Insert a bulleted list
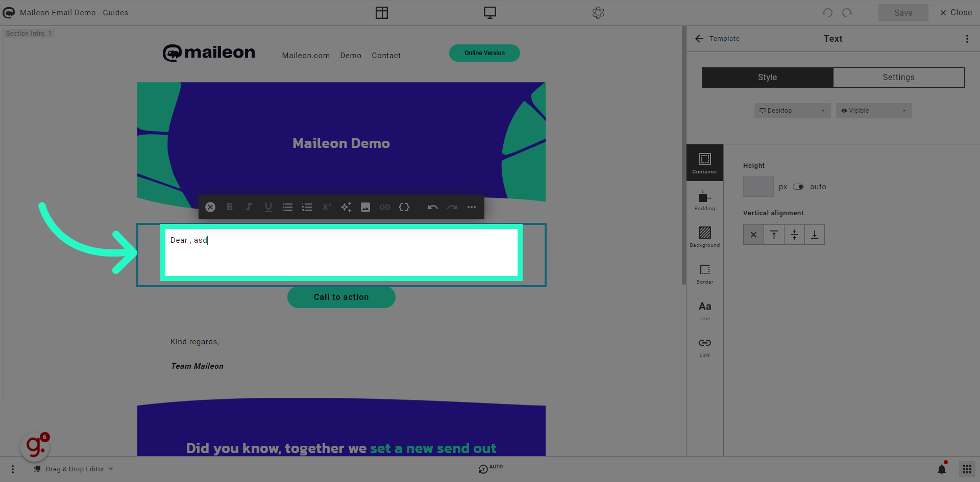Image resolution: width=980 pixels, height=482 pixels. click(x=288, y=207)
